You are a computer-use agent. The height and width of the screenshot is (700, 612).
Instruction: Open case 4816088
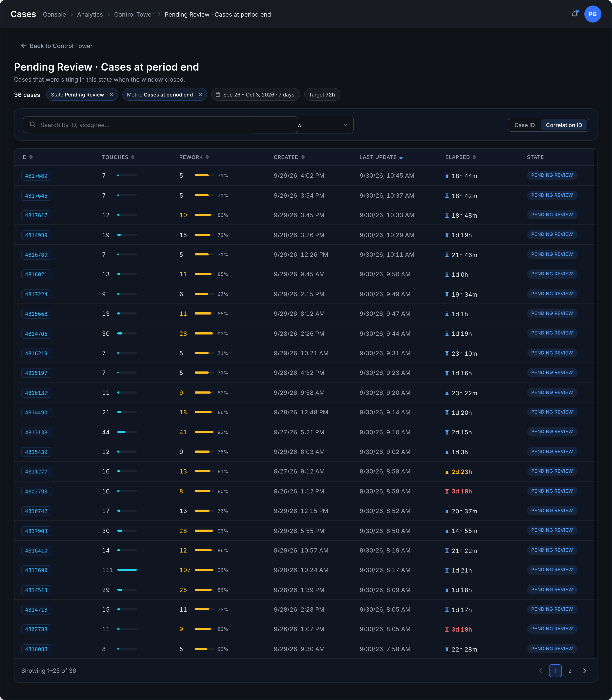click(x=36, y=649)
